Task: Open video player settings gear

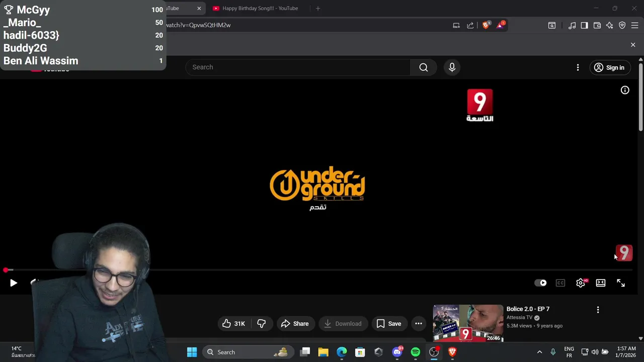Action: point(581,283)
